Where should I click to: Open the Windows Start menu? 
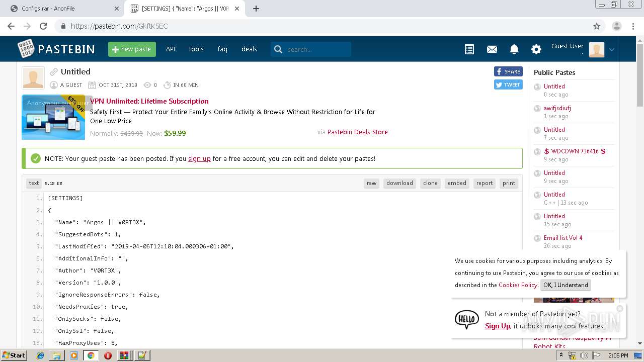14,355
